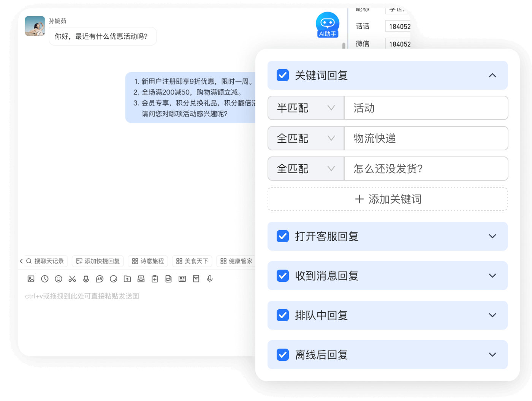532x401 pixels.
Task: Click the image upload icon
Action: tap(31, 279)
